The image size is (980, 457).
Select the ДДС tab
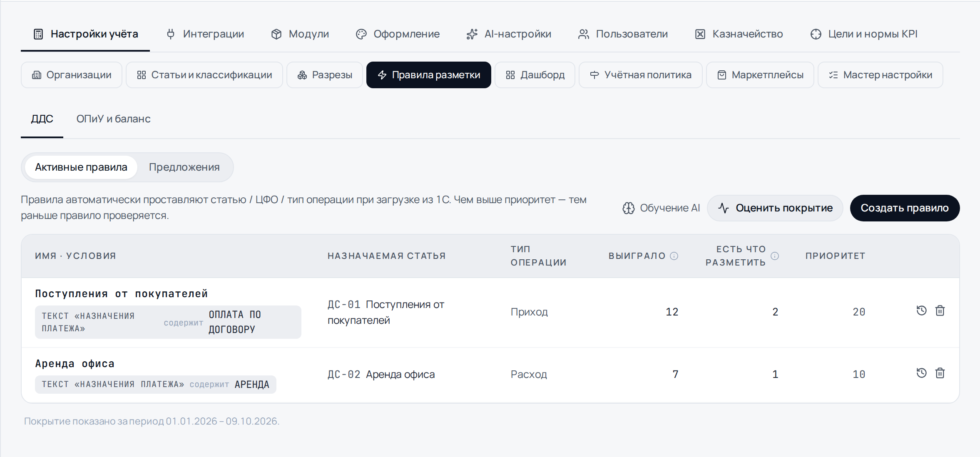coord(42,119)
